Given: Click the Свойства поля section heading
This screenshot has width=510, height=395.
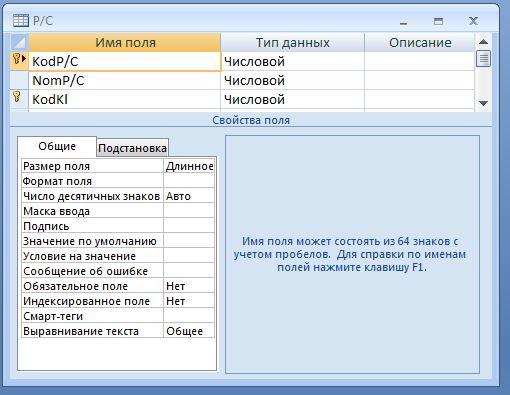Looking at the screenshot, I should [251, 120].
